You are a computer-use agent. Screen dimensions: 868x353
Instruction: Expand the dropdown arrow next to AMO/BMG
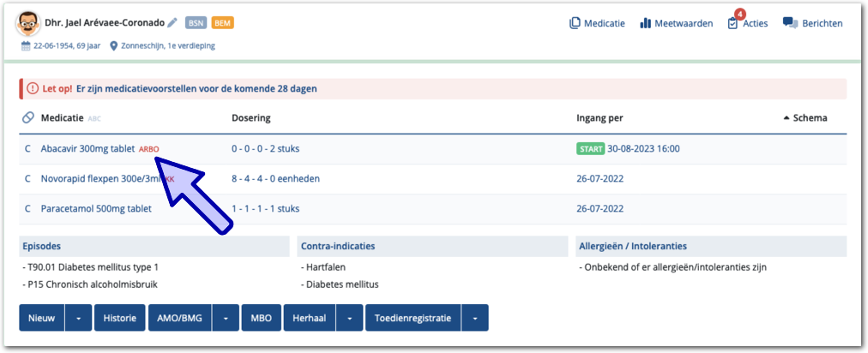click(226, 318)
